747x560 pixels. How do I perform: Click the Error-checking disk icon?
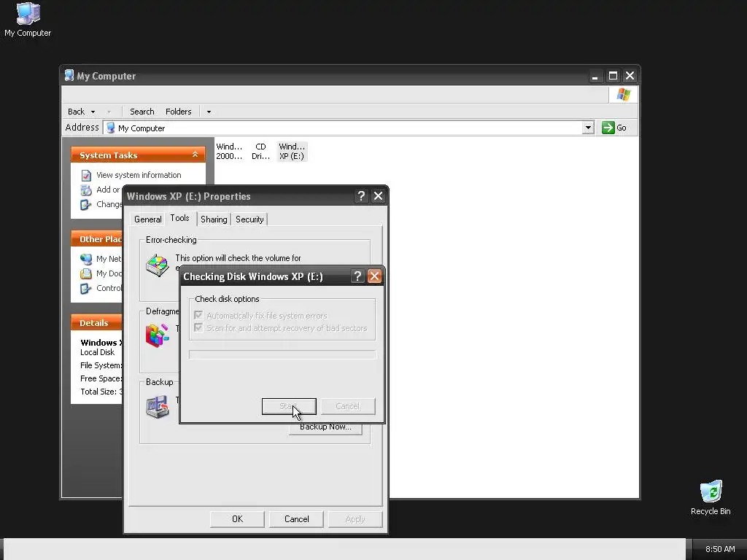(x=158, y=265)
